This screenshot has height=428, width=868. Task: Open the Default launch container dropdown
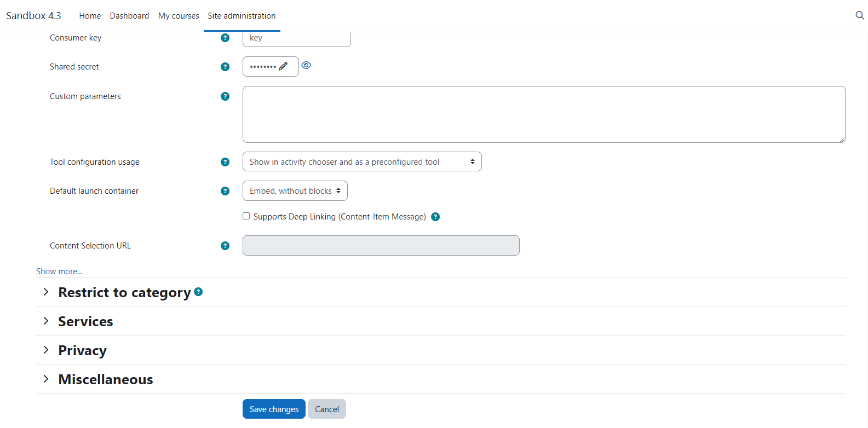click(295, 191)
